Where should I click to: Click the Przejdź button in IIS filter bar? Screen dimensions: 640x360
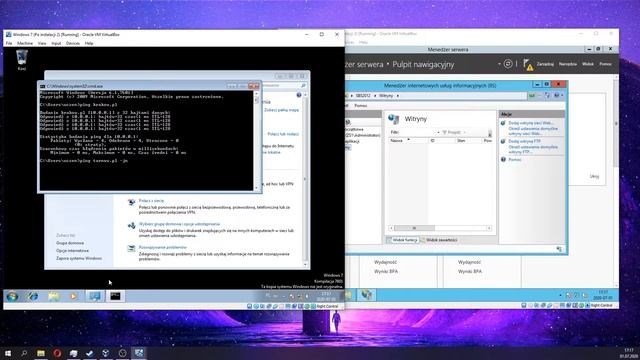(451, 132)
